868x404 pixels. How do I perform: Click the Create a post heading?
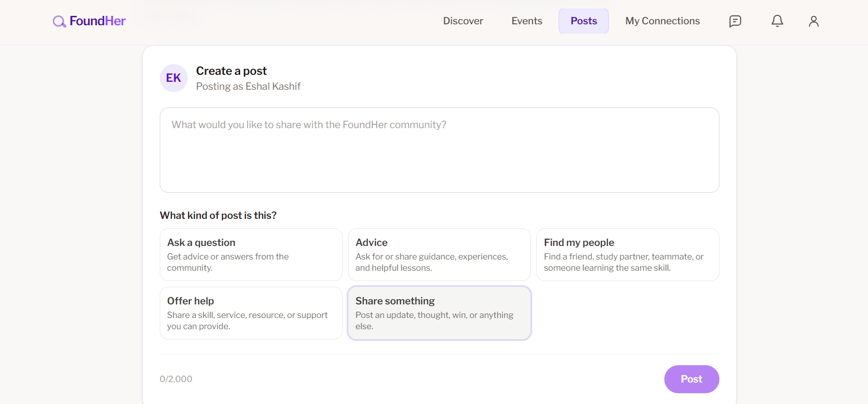point(231,71)
